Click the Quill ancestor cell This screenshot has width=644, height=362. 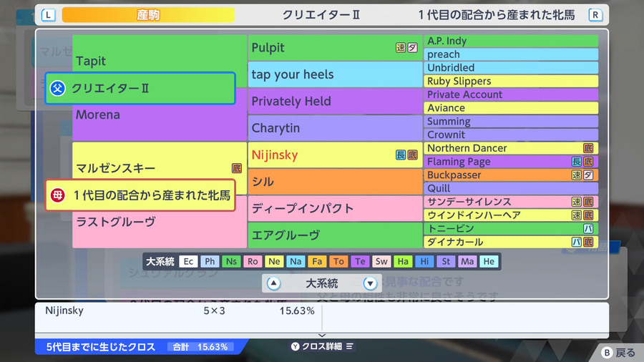[510, 188]
